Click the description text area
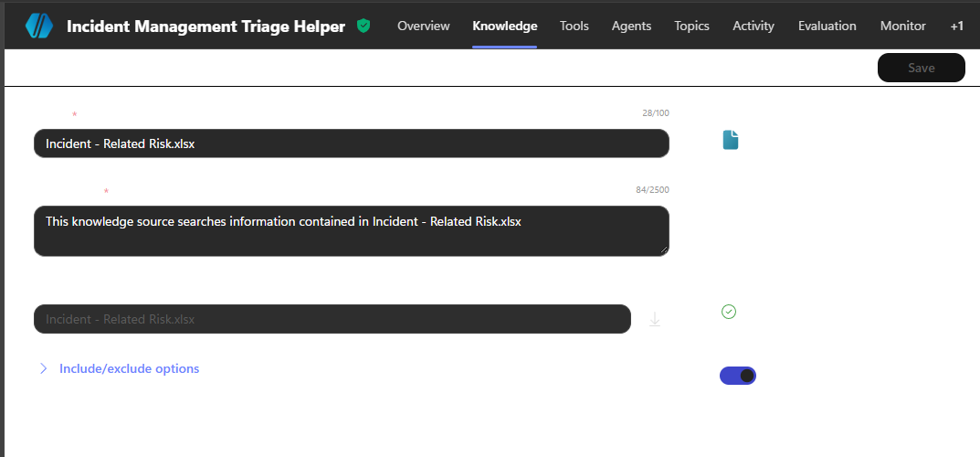 click(352, 230)
